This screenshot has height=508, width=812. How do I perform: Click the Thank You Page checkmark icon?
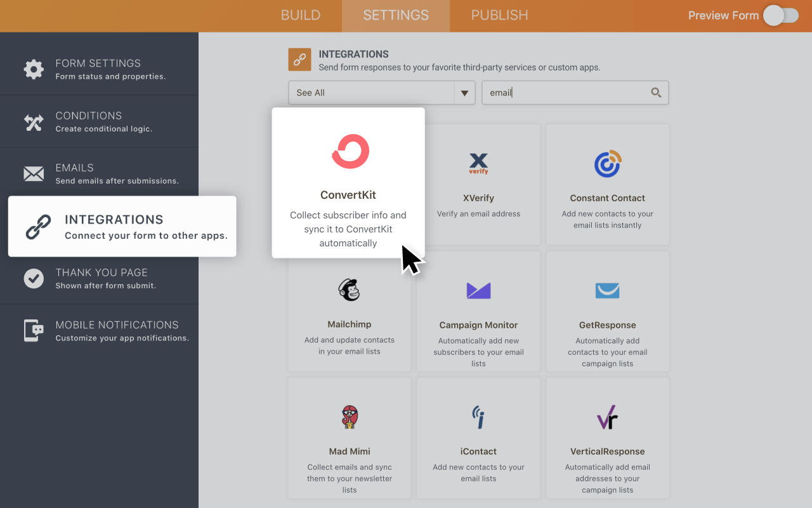[34, 279]
